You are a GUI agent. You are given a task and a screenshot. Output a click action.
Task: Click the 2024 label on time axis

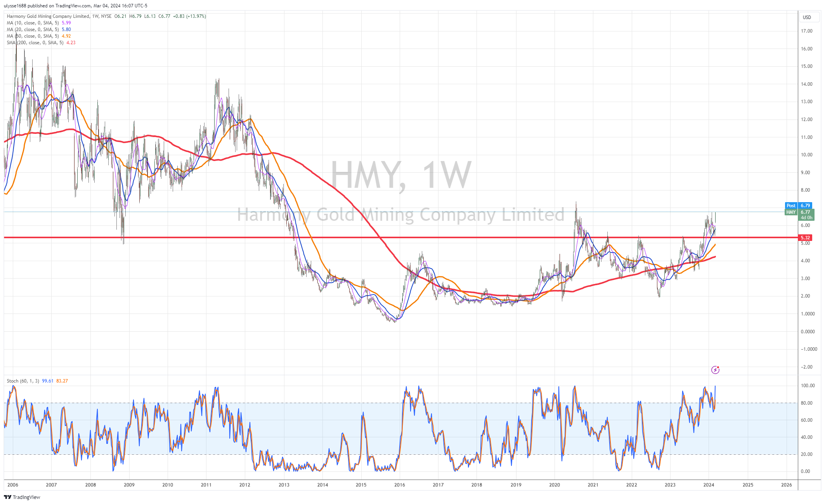(709, 485)
